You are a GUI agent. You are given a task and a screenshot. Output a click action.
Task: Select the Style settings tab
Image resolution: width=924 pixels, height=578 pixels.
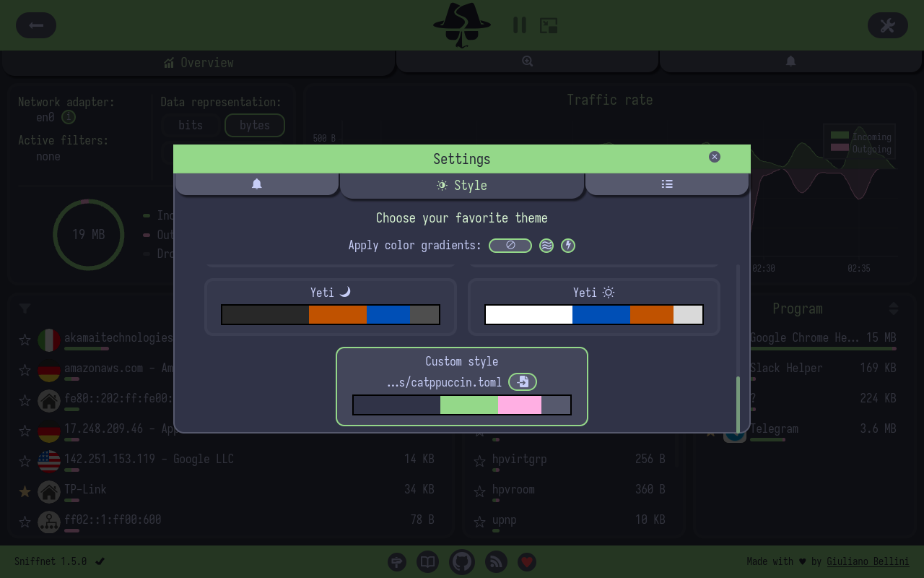coord(462,186)
